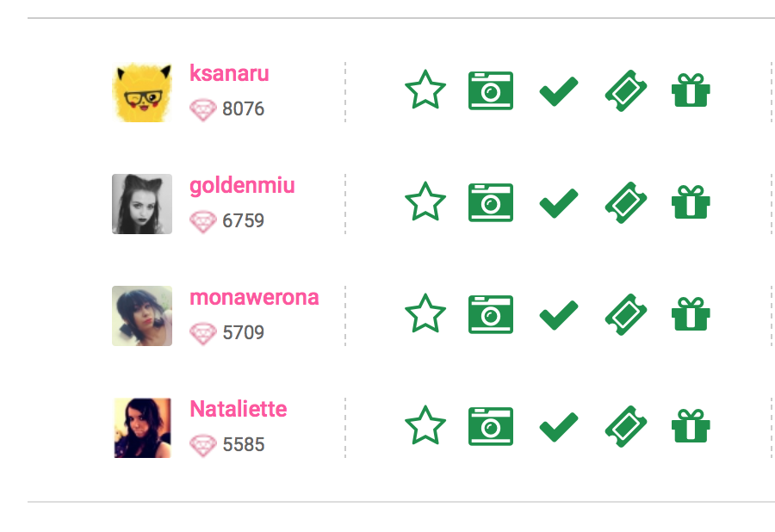The image size is (775, 532).
Task: Click the star icon in goldenmiu's row
Action: point(425,202)
